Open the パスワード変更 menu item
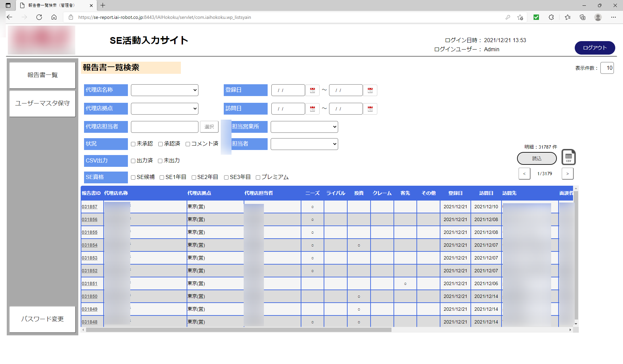 (x=43, y=319)
